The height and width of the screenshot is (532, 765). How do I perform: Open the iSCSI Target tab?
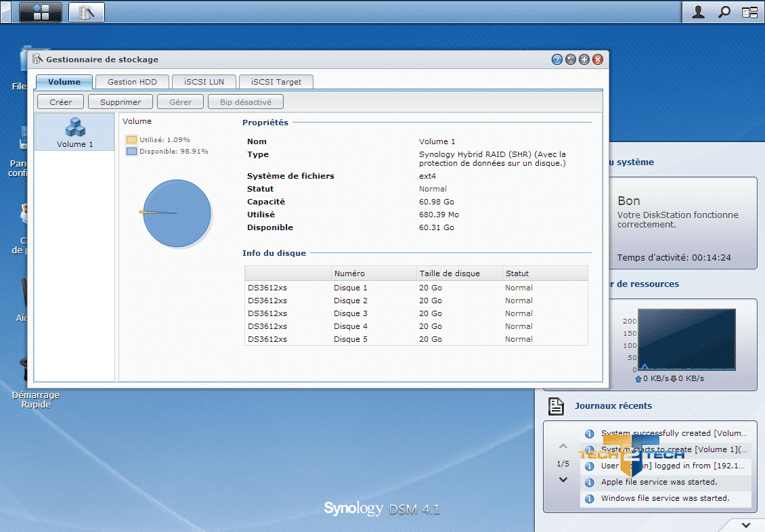pos(276,81)
